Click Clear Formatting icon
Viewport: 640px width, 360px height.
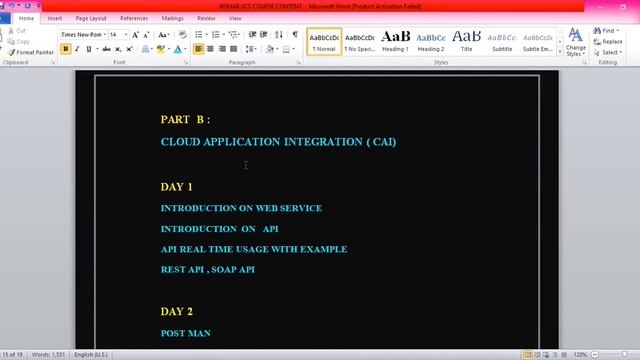(x=182, y=35)
